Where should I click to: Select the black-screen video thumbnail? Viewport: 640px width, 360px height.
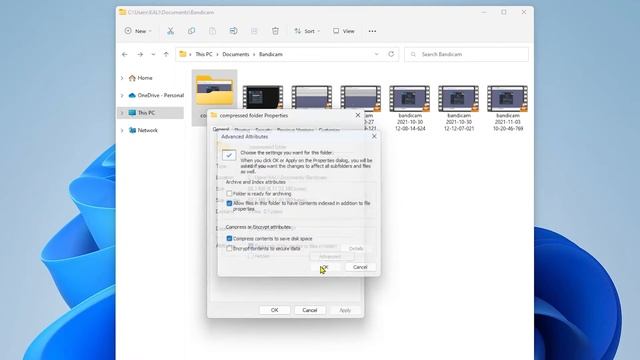pyautogui.click(x=263, y=98)
